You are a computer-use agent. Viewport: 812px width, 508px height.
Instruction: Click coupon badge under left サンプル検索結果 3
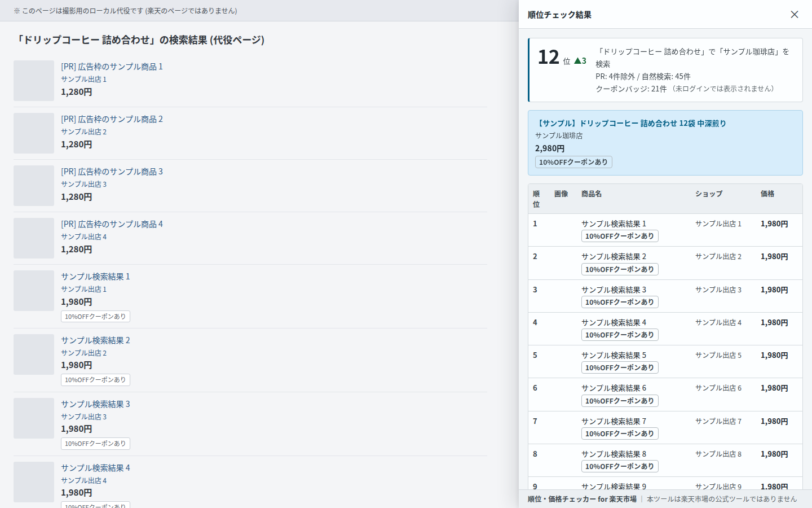point(95,444)
